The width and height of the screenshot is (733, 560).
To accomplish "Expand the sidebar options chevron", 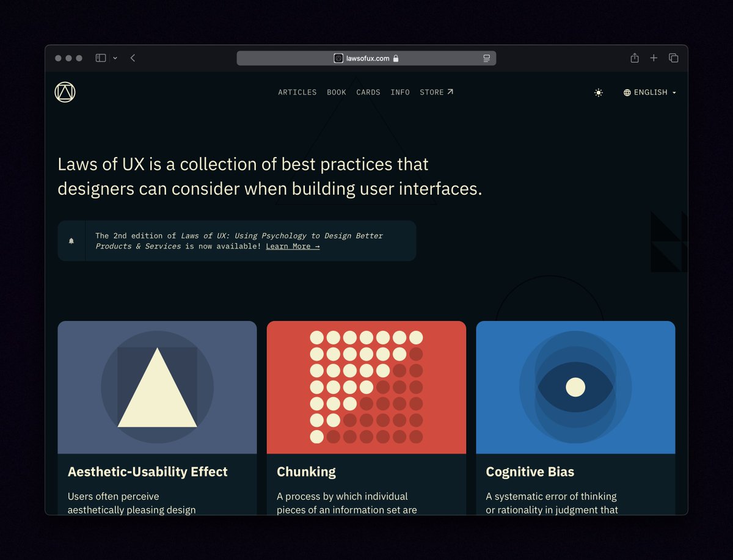I will coord(115,58).
